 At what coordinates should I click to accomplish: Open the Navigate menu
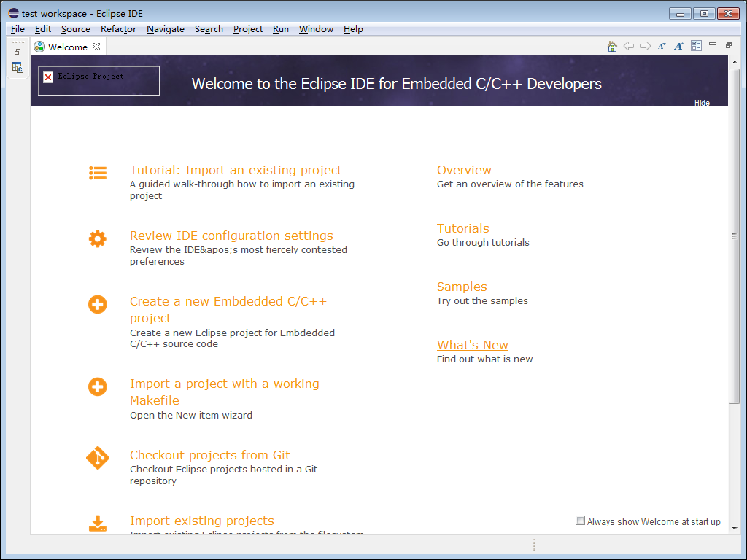(x=166, y=29)
